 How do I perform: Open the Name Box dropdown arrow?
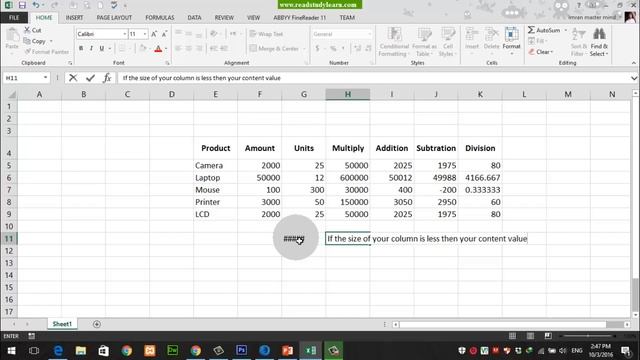coord(45,78)
